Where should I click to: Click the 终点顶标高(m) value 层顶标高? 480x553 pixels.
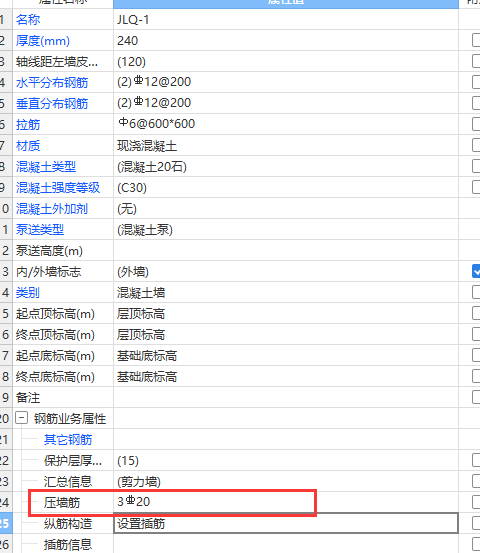[141, 335]
